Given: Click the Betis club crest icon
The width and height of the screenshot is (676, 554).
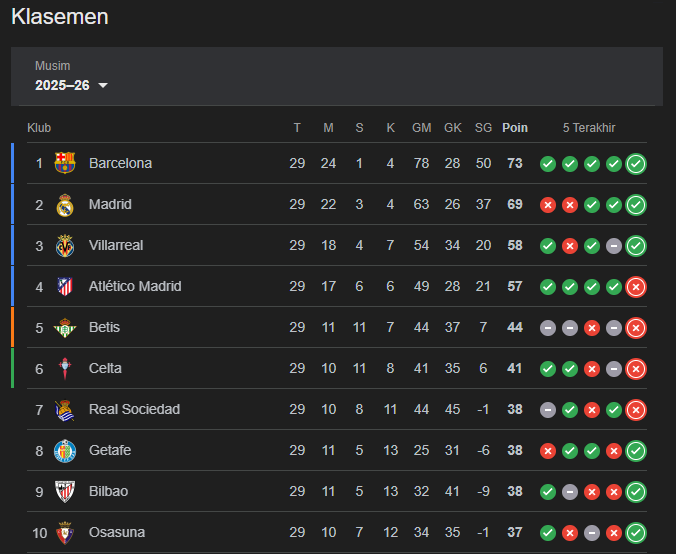Looking at the screenshot, I should (65, 327).
